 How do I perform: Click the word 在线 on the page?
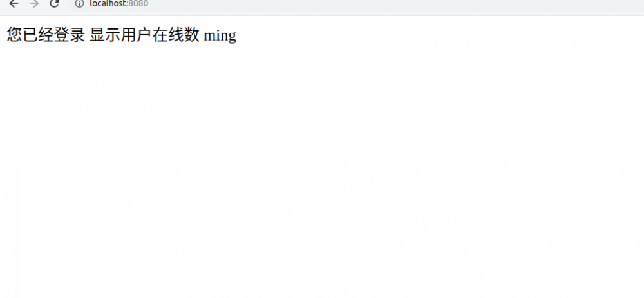(x=168, y=35)
